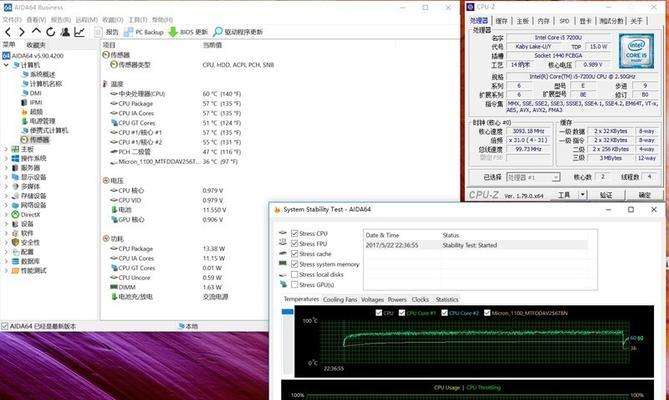Image resolution: width=669 pixels, height=400 pixels.
Task: Collapse the 计算机 tree node
Action: pos(6,65)
